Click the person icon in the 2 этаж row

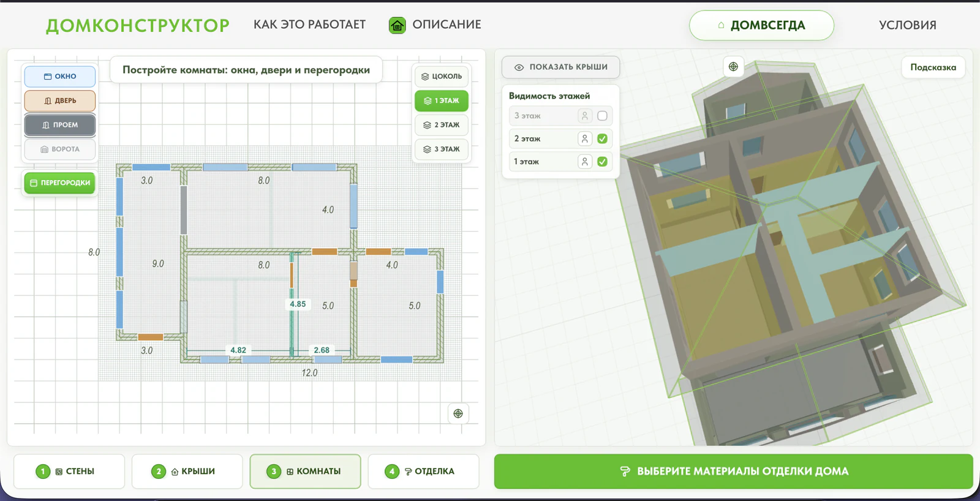pyautogui.click(x=584, y=139)
